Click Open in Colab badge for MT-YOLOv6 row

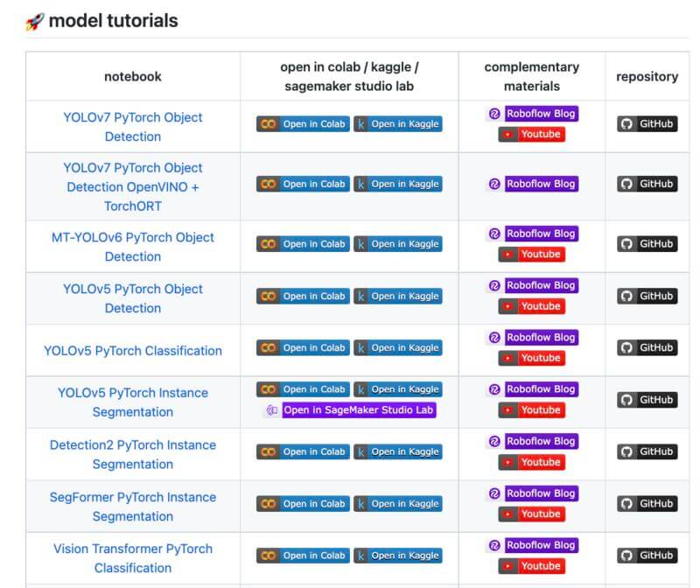303,244
